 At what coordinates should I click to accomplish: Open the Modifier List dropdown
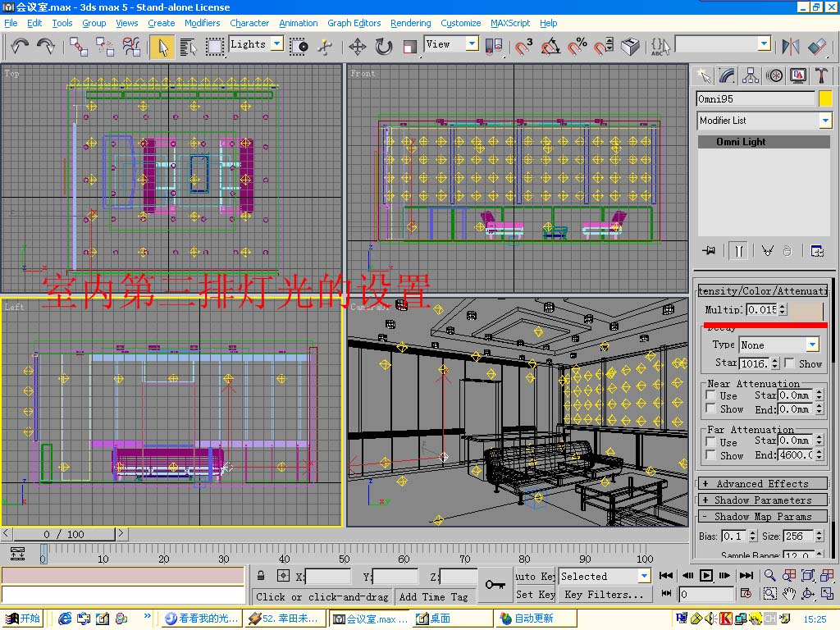[x=824, y=121]
